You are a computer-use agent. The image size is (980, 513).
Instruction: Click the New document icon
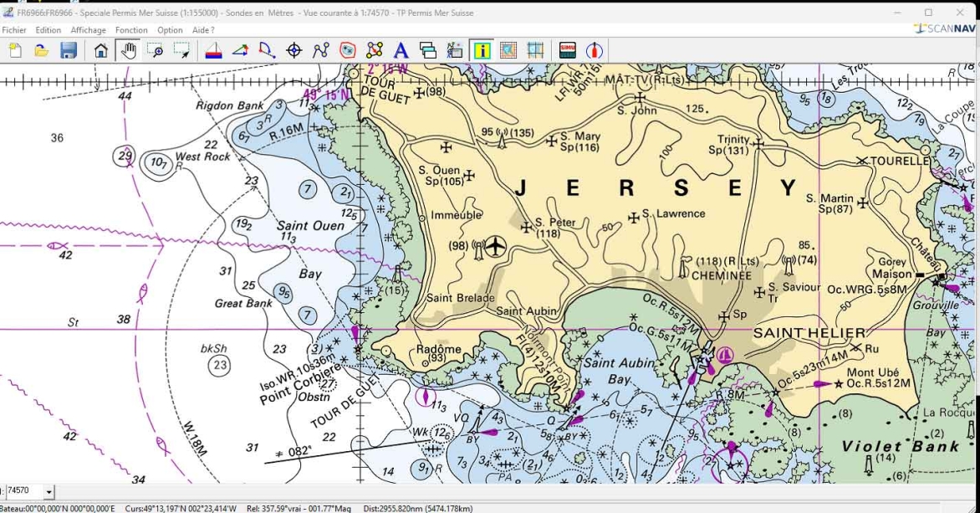[x=15, y=51]
